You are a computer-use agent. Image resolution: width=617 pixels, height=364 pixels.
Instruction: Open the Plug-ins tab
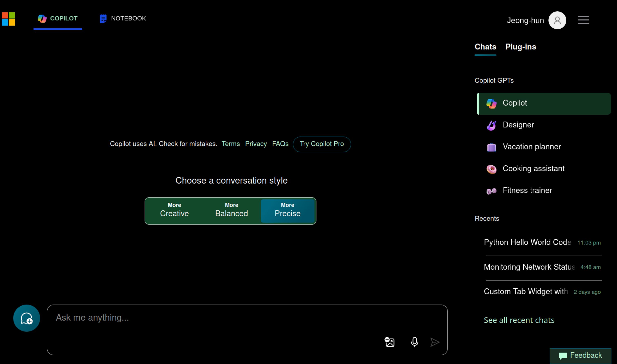pos(520,47)
